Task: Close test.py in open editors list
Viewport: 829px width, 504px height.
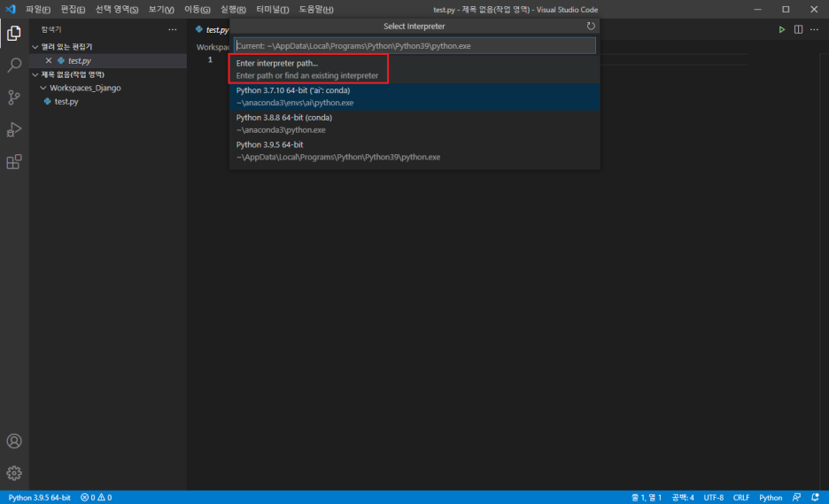Action: click(x=49, y=61)
